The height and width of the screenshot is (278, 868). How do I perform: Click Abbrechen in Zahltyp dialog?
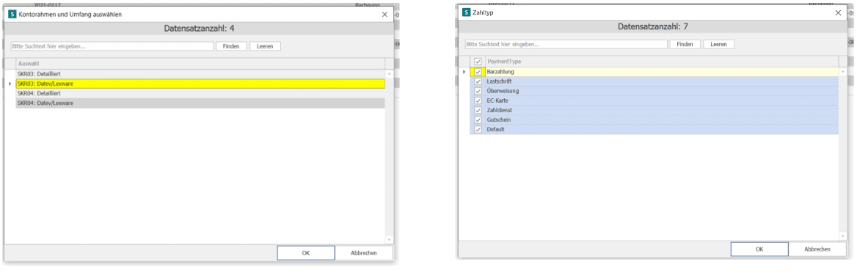[x=817, y=249]
